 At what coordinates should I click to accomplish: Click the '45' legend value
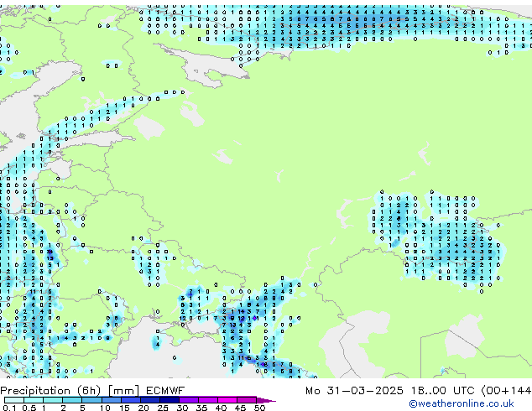[241, 408]
